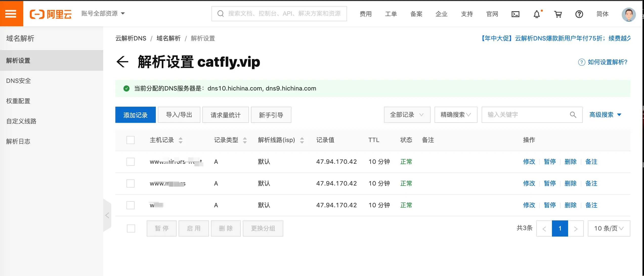This screenshot has width=644, height=276.
Task: Click the 添加记录 button
Action: pyautogui.click(x=136, y=115)
